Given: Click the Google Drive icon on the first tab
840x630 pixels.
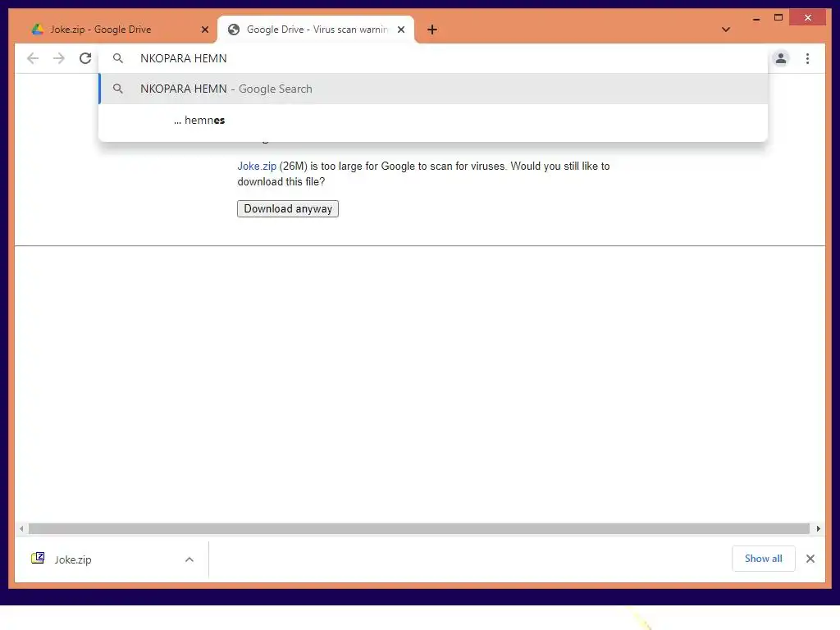Looking at the screenshot, I should [x=38, y=30].
